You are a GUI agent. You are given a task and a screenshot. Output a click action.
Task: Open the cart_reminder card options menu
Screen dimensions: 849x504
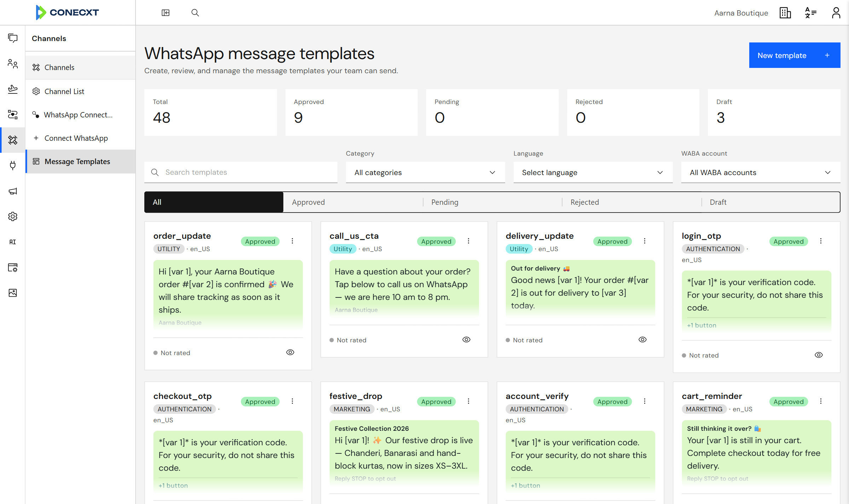point(821,401)
